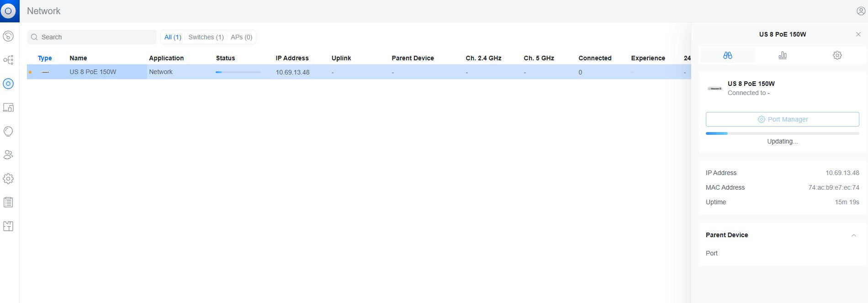The height and width of the screenshot is (303, 868).
Task: Sort by the Parent Device column header
Action: [x=413, y=58]
